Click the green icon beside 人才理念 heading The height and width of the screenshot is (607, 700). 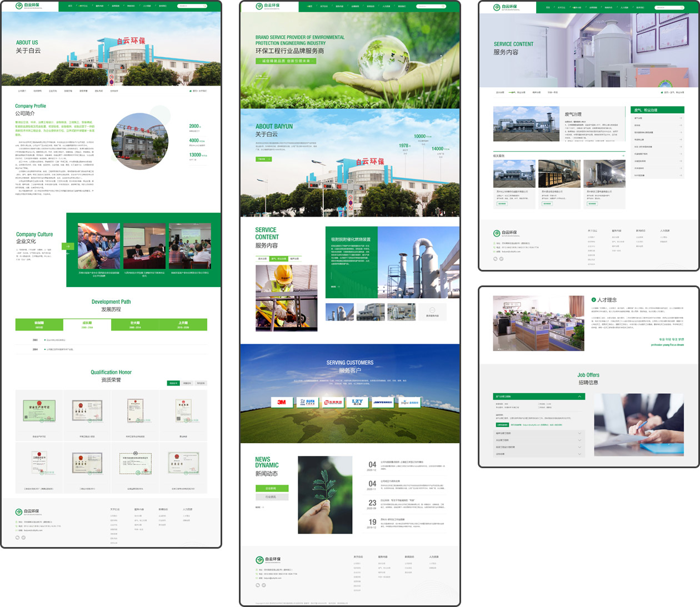pyautogui.click(x=593, y=300)
